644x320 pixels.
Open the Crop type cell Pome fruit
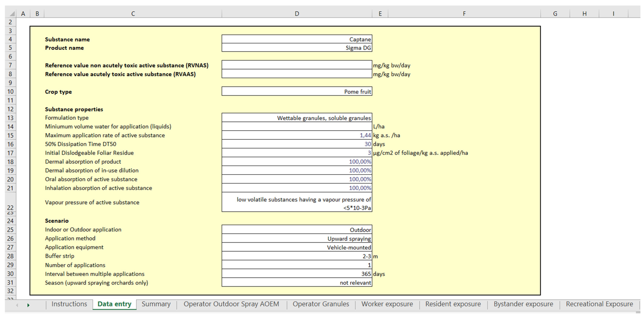[x=297, y=92]
